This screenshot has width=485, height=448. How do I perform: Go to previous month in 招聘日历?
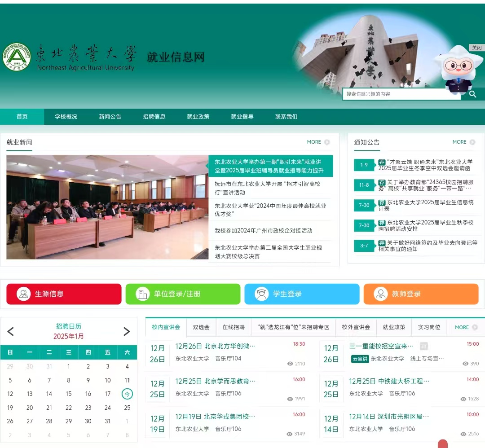[11, 332]
